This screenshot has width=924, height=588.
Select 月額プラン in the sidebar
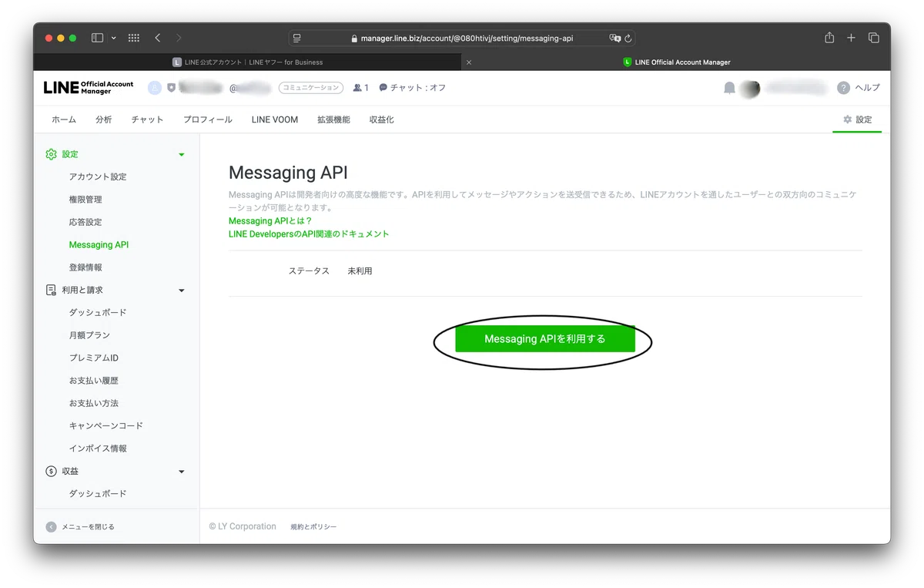point(89,335)
